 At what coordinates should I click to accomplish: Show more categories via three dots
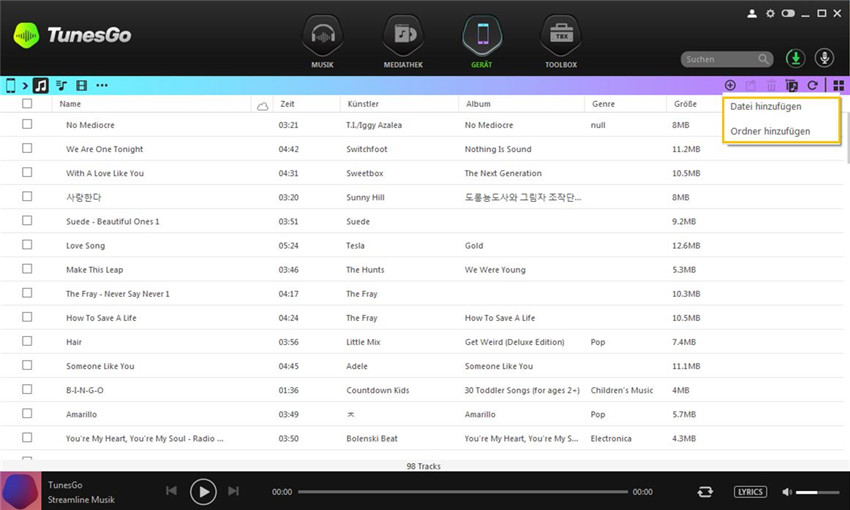[x=102, y=85]
